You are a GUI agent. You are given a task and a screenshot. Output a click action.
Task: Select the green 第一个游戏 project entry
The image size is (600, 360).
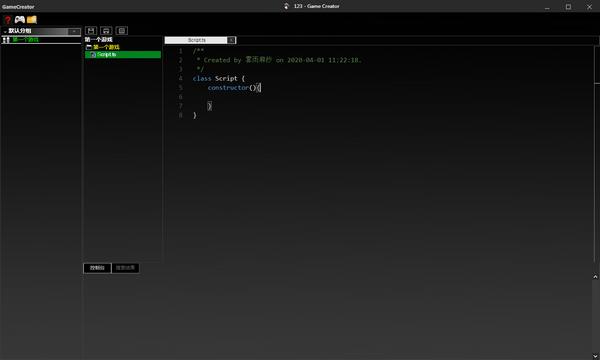coord(26,39)
